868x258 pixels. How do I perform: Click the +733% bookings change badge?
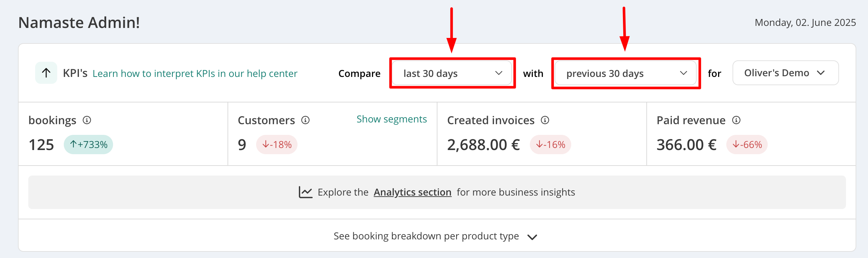88,145
